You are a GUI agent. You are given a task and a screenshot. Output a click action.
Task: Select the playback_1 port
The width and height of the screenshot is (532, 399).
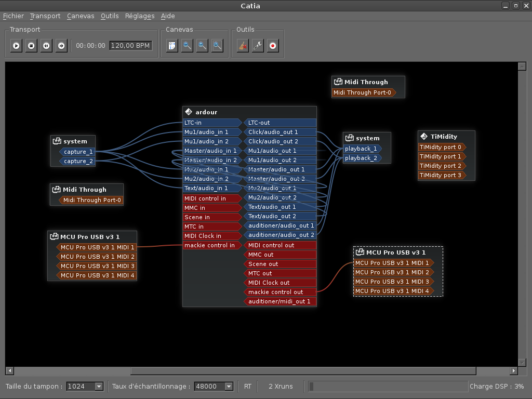362,149
